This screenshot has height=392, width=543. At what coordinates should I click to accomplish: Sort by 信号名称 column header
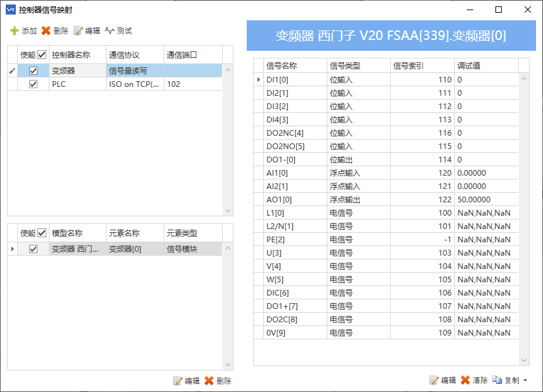click(295, 65)
